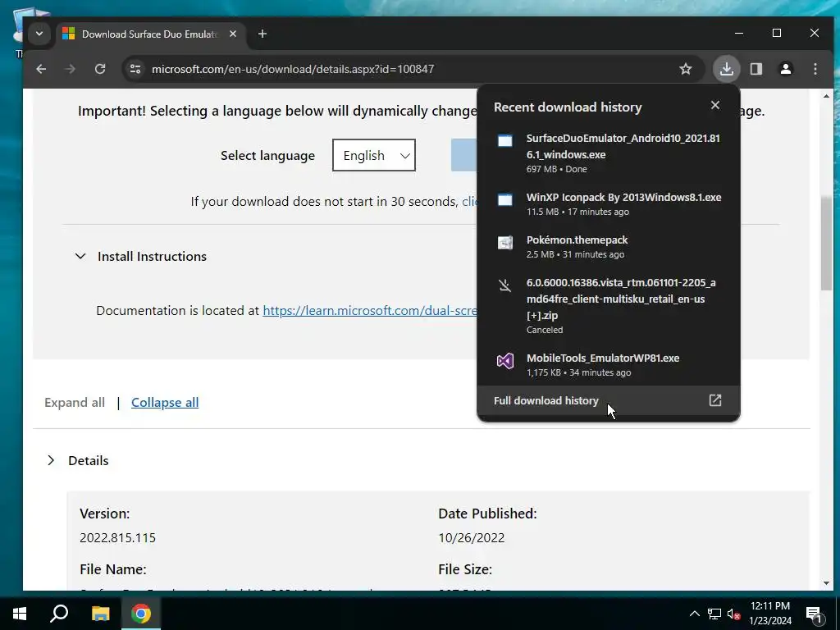This screenshot has height=630, width=840.
Task: Click the Chrome taskbar icon
Action: pyautogui.click(x=141, y=614)
